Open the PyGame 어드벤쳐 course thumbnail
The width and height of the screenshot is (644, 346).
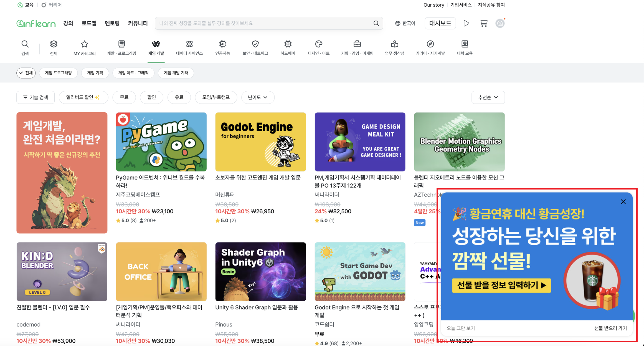point(161,142)
